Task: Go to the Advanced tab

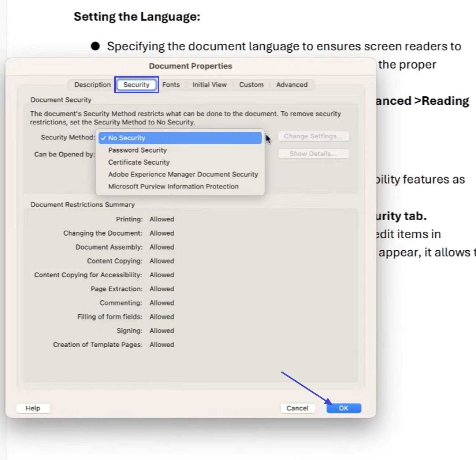Action: [292, 85]
